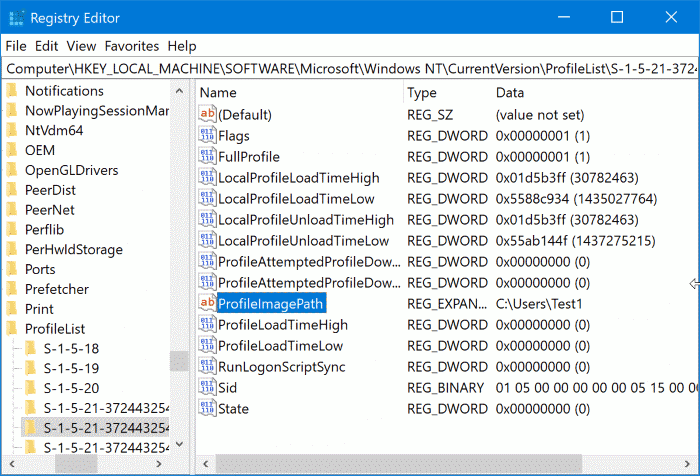Select the first ProfileAttemptedProfileDow... value name
700x476 pixels.
(x=309, y=262)
